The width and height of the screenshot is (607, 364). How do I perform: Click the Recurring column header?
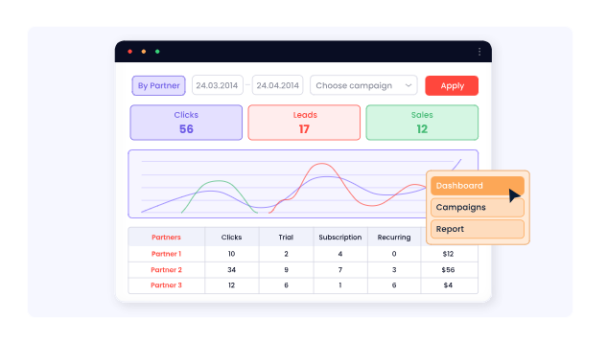[394, 238]
